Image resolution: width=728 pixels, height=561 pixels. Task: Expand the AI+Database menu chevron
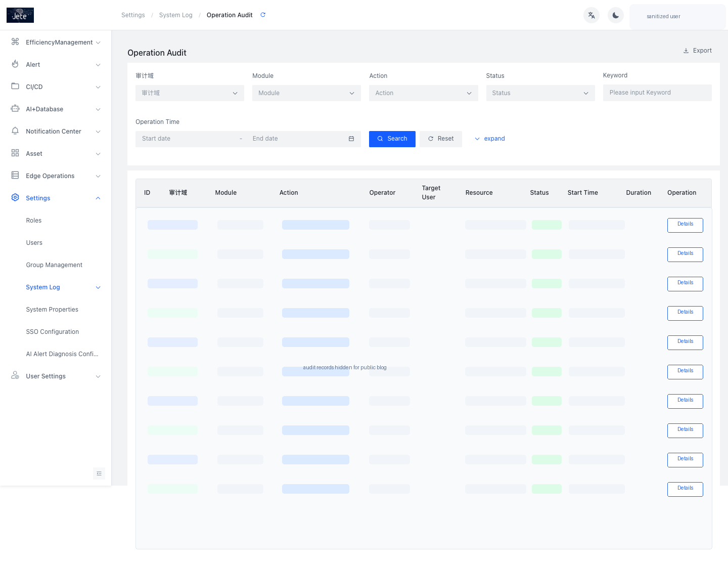98,109
